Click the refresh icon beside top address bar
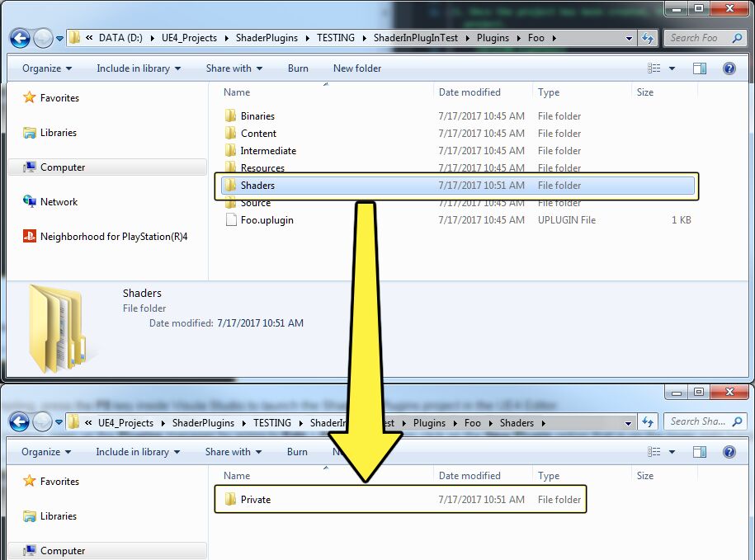 (x=648, y=38)
